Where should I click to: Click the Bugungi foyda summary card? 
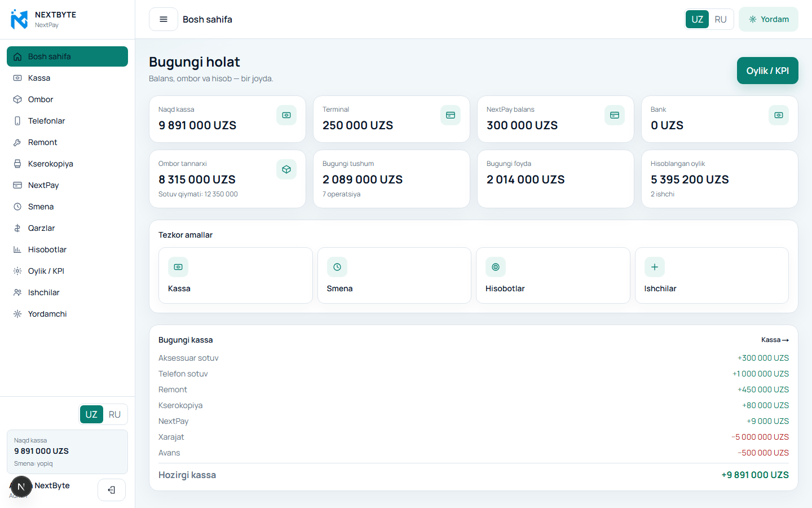[555, 179]
